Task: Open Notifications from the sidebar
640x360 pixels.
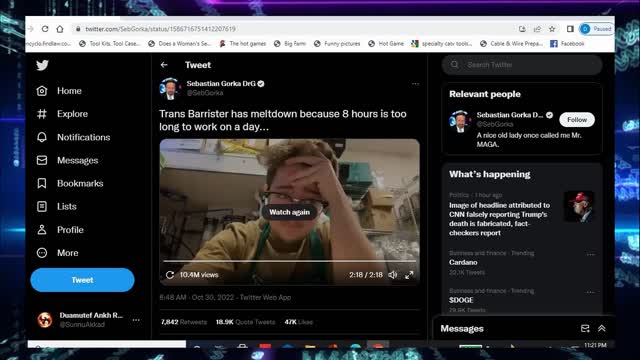Action: pos(73,137)
